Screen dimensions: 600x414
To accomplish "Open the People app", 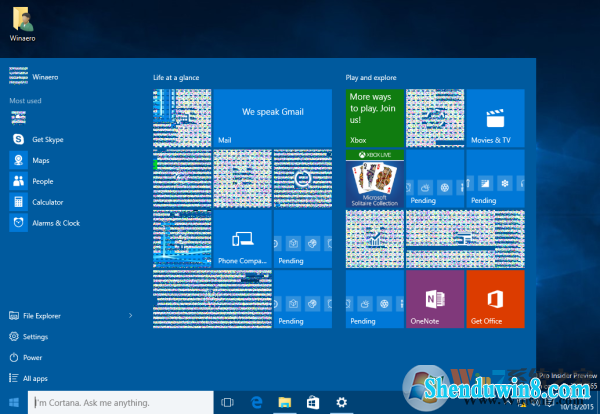I will (31, 181).
